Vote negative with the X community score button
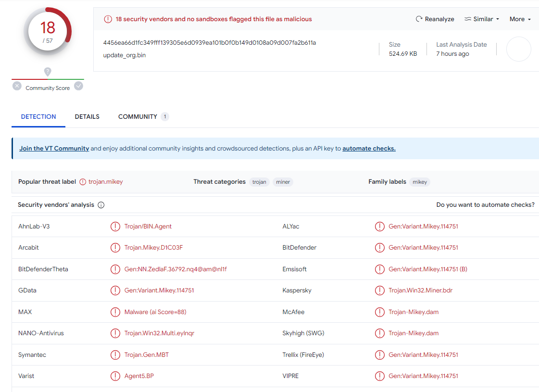The width and height of the screenshot is (539, 392). coord(17,86)
